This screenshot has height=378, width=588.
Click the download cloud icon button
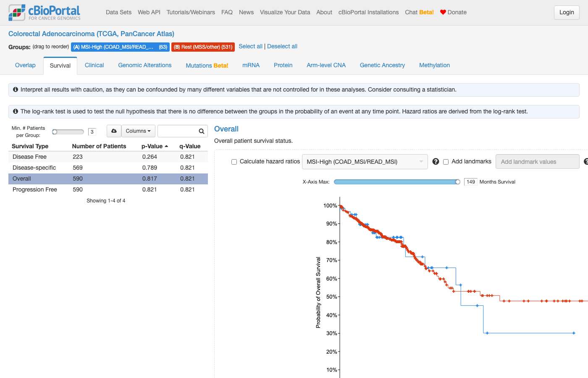(114, 131)
